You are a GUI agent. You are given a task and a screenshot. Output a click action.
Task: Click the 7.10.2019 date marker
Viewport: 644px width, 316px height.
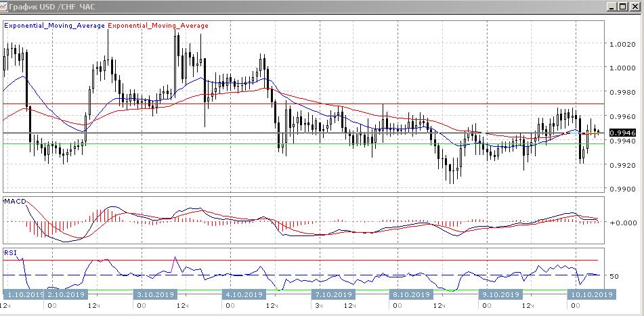(x=332, y=295)
